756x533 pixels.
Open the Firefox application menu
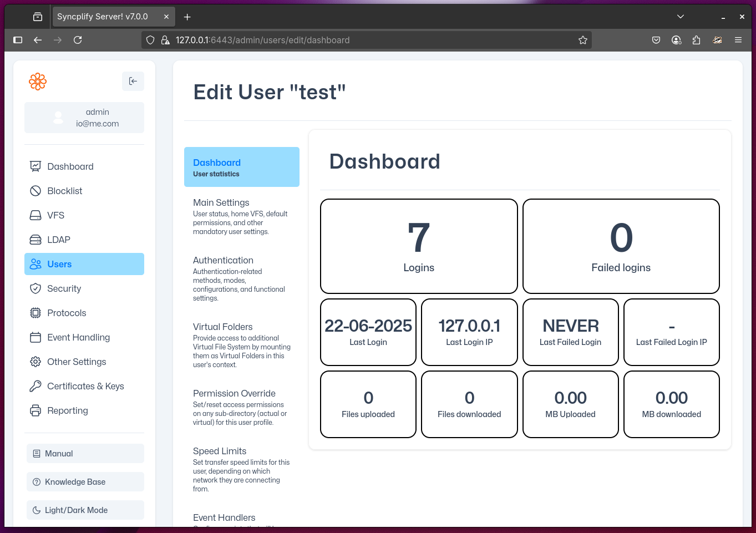[x=738, y=40]
